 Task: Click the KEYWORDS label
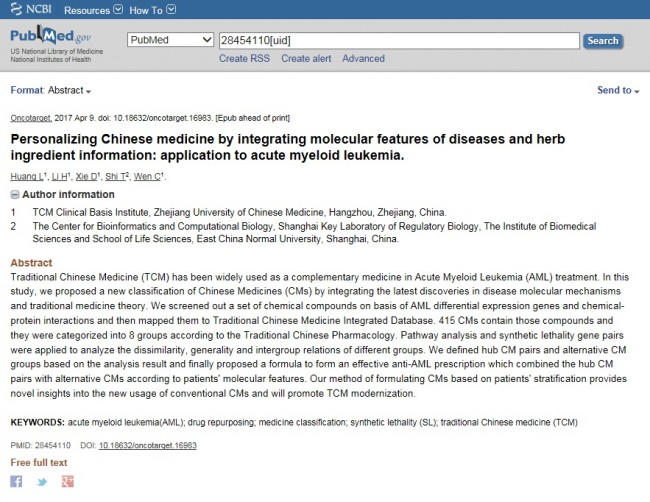(37, 422)
